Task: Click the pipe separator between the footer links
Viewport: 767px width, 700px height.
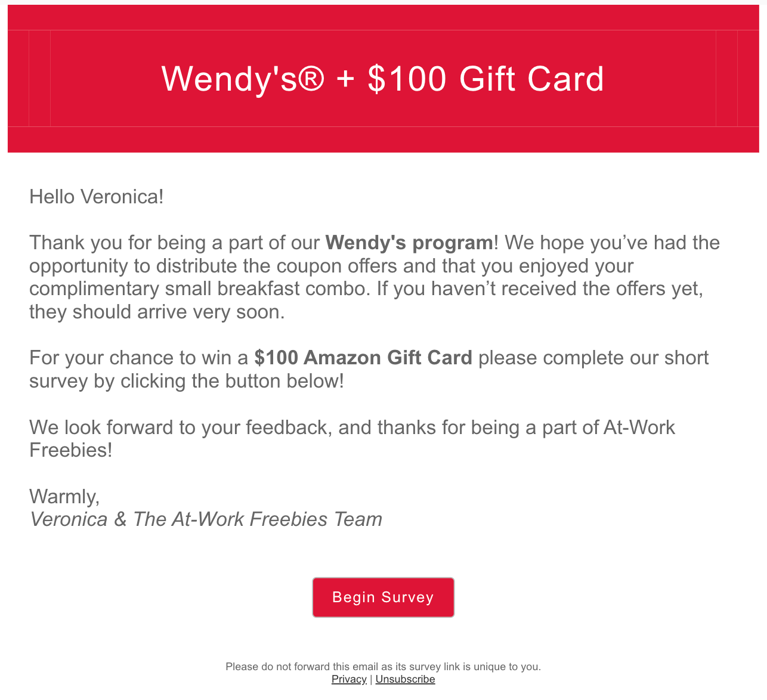Action: [371, 679]
